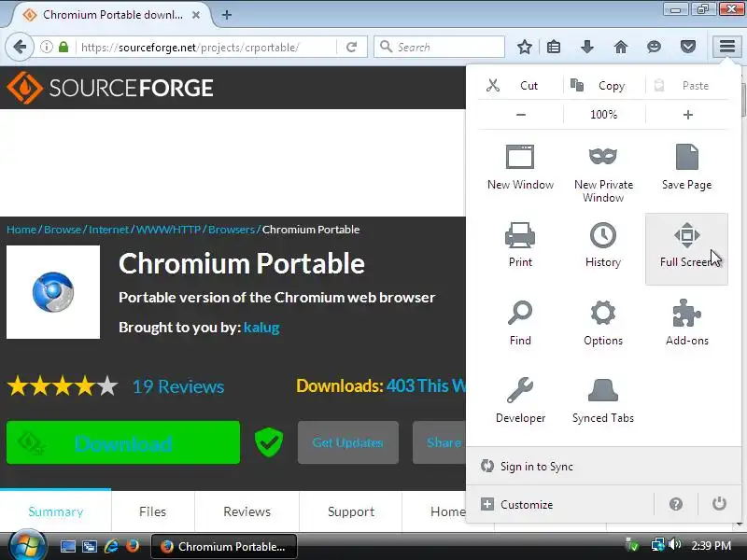Open kalug author profile link

pos(261,328)
